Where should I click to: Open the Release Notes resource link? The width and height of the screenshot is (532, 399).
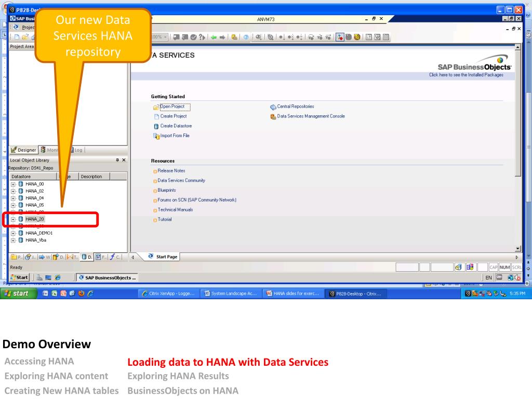pos(171,171)
